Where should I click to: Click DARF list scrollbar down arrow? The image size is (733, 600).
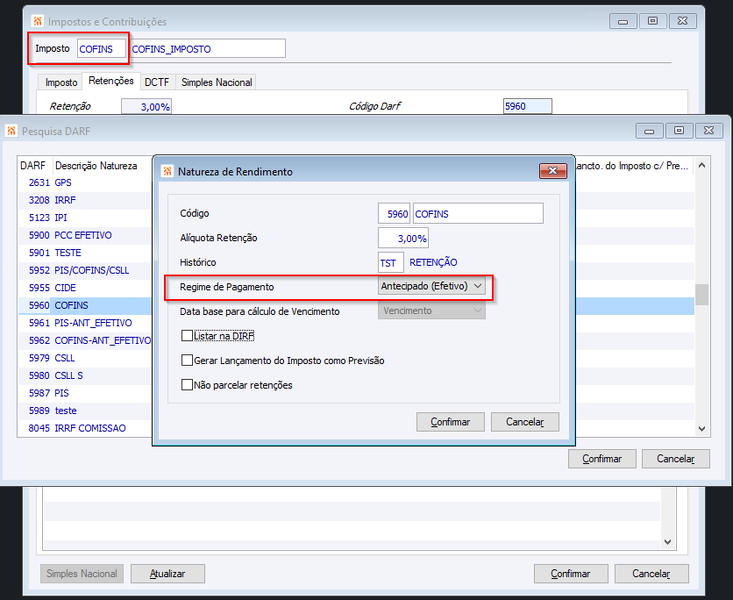[702, 428]
